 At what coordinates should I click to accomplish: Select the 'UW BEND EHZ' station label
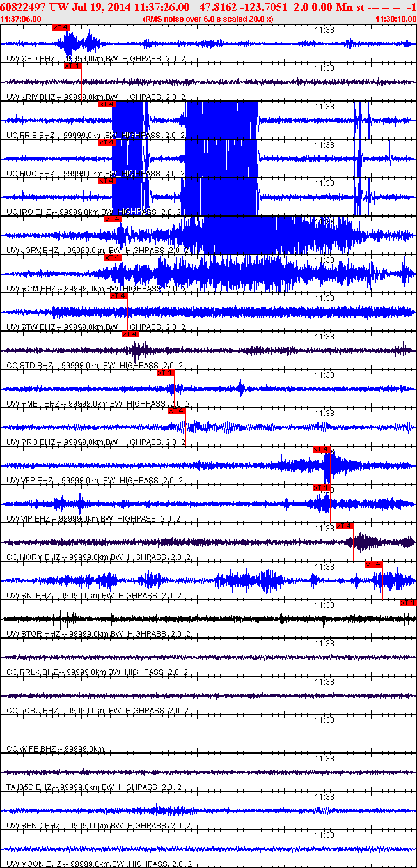pyautogui.click(x=33, y=826)
